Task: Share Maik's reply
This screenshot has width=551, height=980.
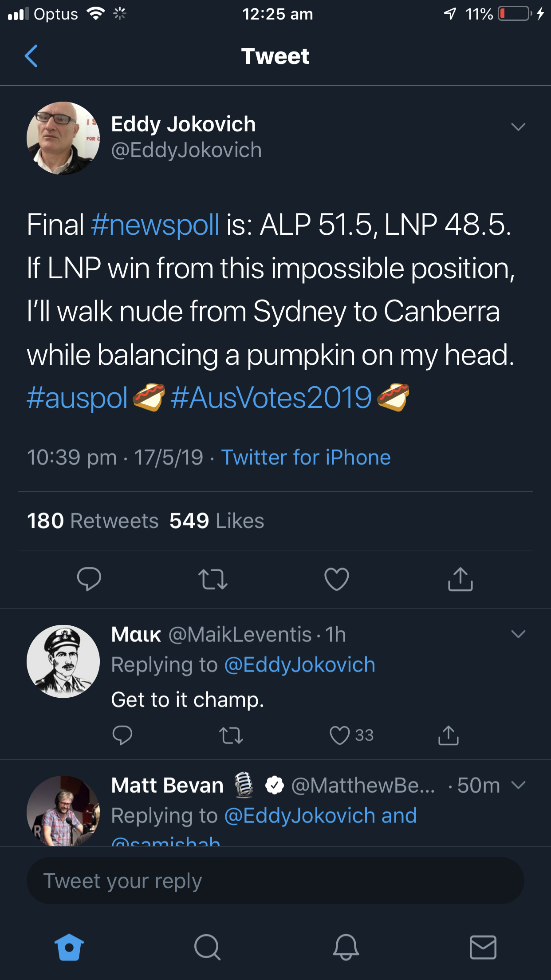Action: [449, 735]
